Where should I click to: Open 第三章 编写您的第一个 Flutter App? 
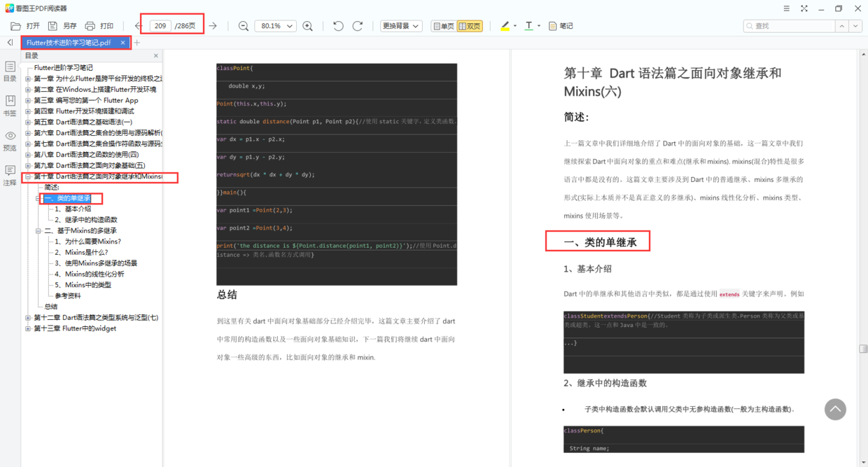point(86,100)
